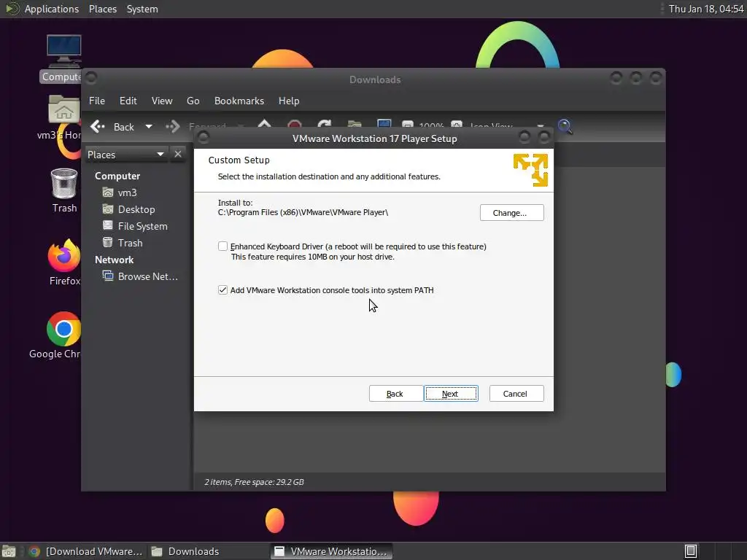Click the Custom Setup heading text
747x560 pixels.
point(239,160)
